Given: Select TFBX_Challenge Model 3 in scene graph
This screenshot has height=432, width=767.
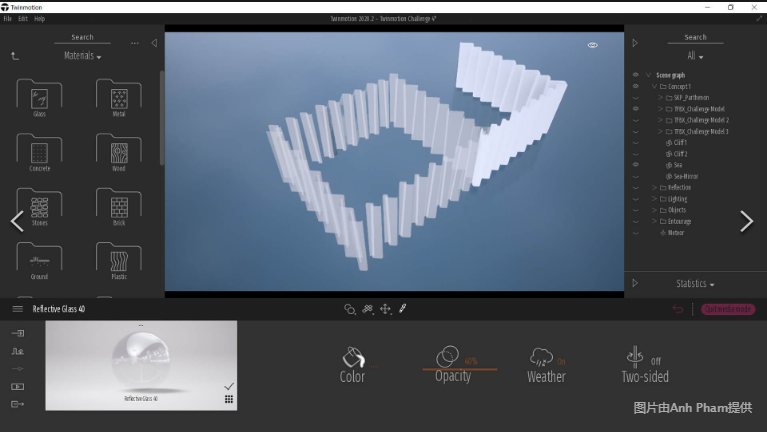Looking at the screenshot, I should click(701, 131).
